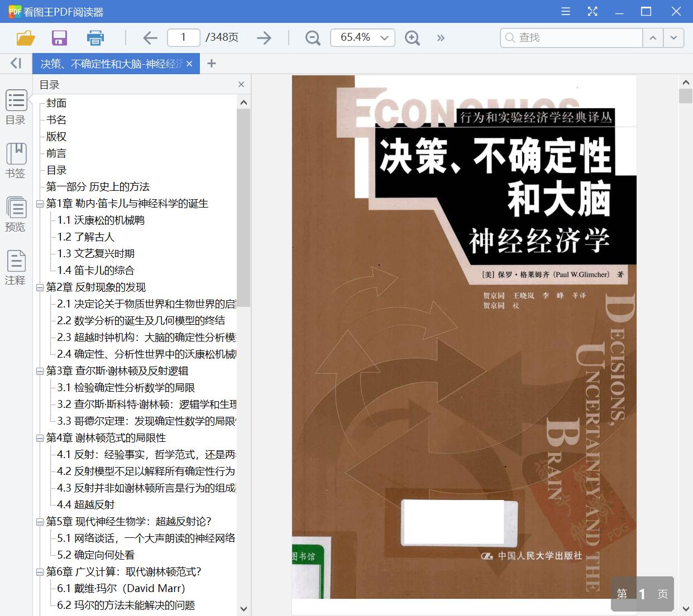693x616 pixels.
Task: Open the 书签 bookmarks sidebar panel
Action: 16,161
